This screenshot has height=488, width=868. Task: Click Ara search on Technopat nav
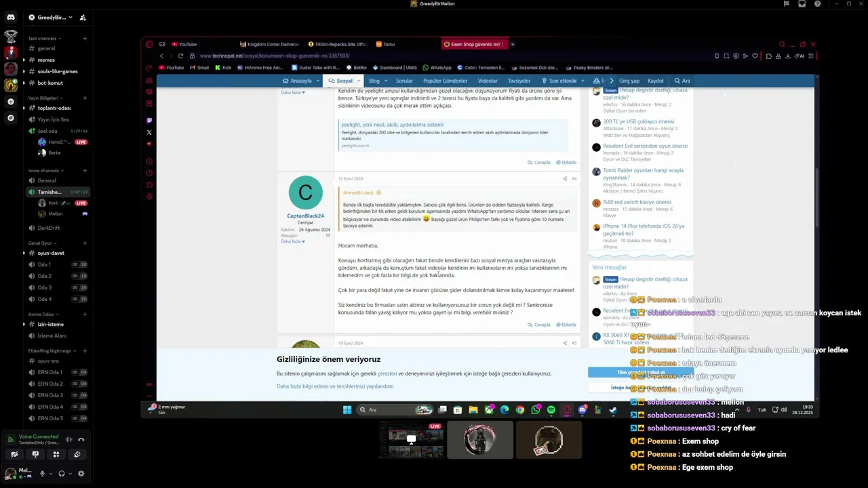(682, 81)
